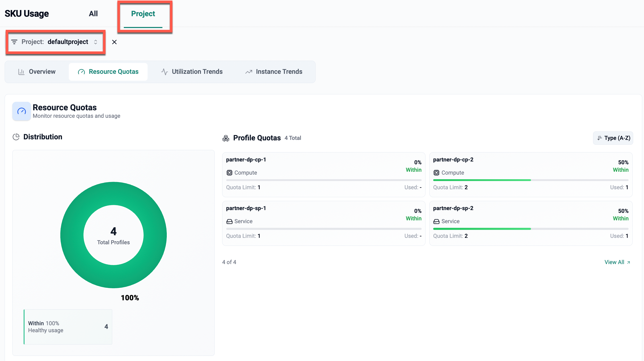
Task: Click the filter icon beside Project label
Action: click(x=14, y=42)
